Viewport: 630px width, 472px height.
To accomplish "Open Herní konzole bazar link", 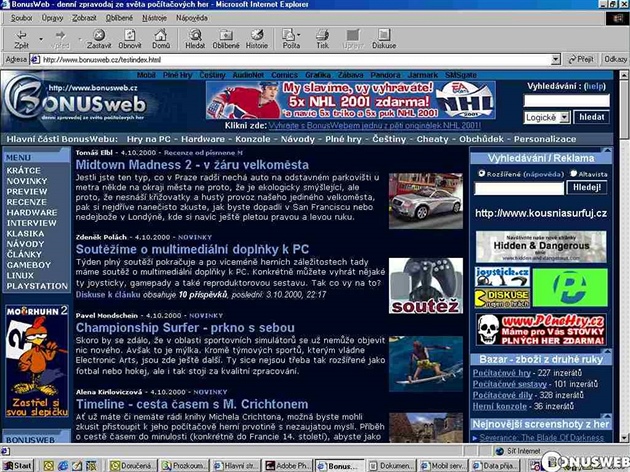I will click(x=499, y=406).
